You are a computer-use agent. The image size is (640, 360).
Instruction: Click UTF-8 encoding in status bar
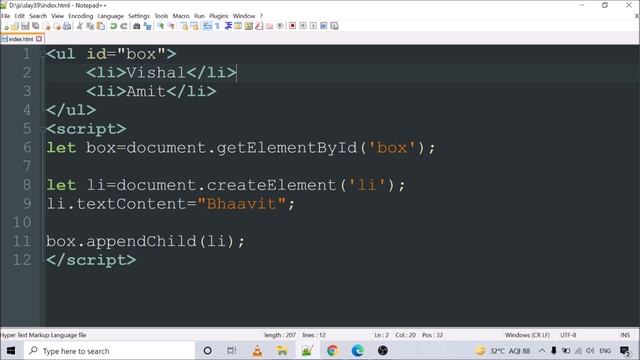pyautogui.click(x=568, y=335)
